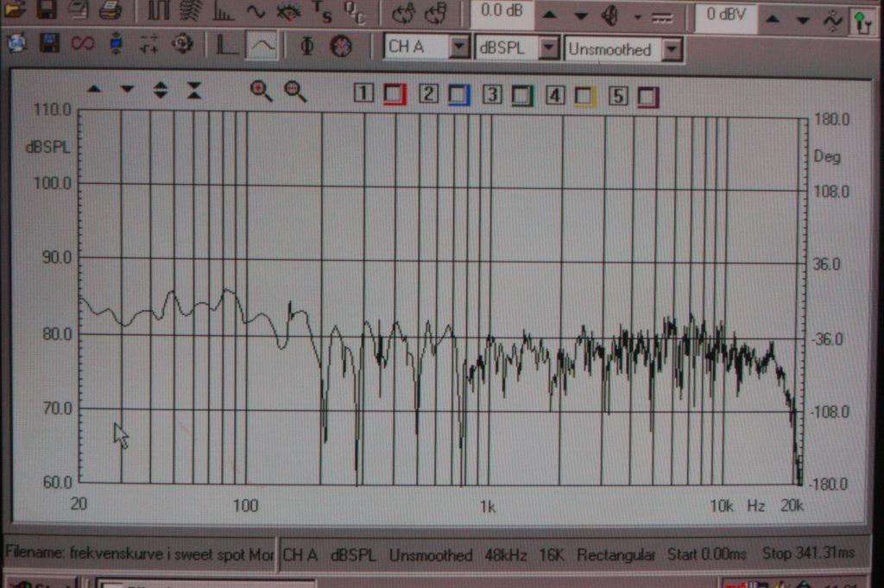Toggle the phase Φ display icon
The image size is (884, 588).
pyautogui.click(x=307, y=46)
